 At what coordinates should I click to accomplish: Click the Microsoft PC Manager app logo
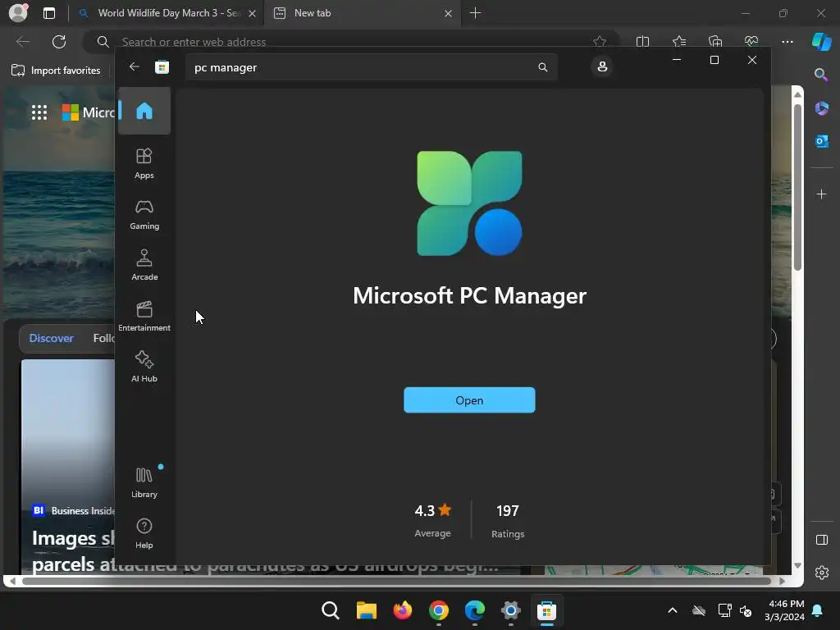pos(469,203)
